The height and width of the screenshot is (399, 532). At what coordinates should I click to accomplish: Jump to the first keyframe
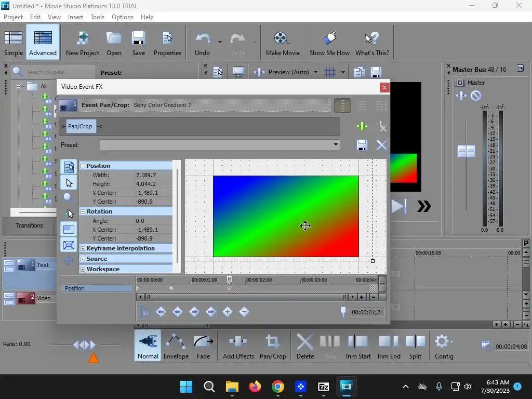pyautogui.click(x=161, y=312)
